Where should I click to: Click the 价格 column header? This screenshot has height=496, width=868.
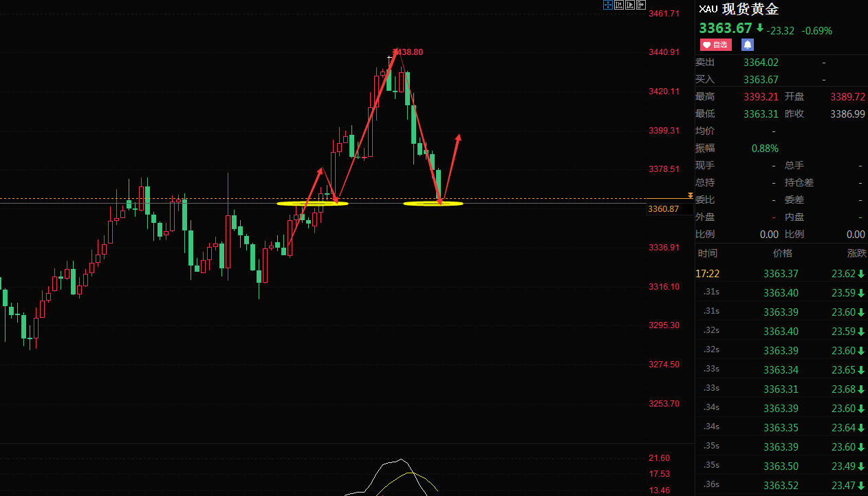[x=783, y=253]
